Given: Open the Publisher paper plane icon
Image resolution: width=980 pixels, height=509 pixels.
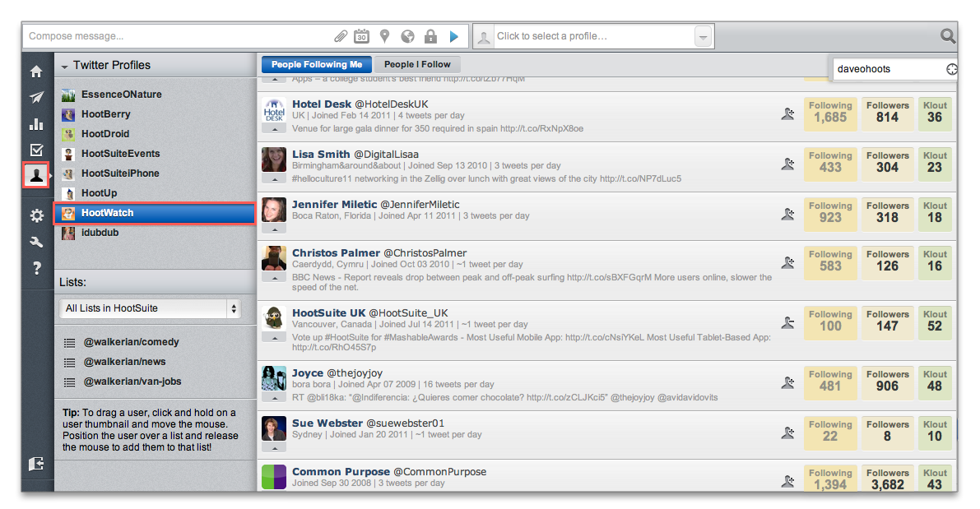Looking at the screenshot, I should tap(37, 97).
